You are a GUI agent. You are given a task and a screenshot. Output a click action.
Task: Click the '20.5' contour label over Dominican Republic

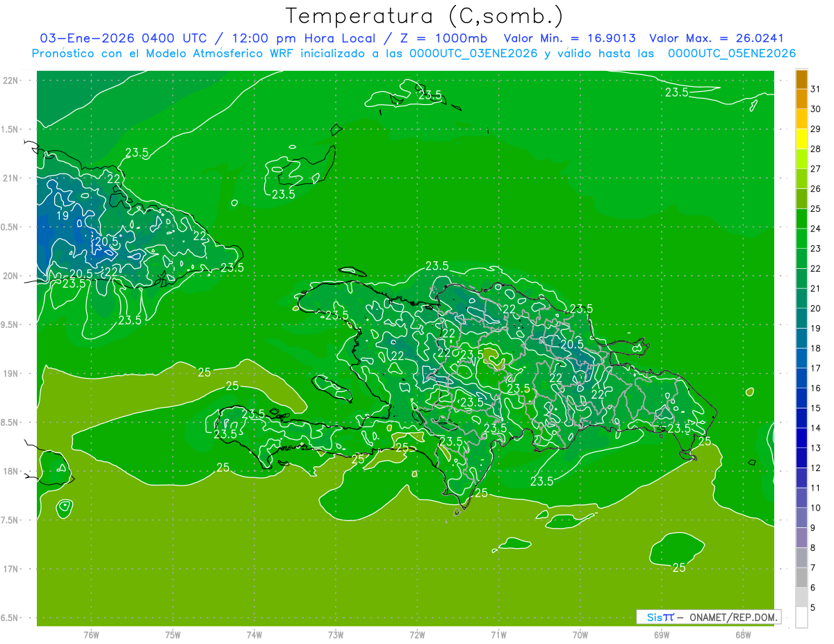571,344
